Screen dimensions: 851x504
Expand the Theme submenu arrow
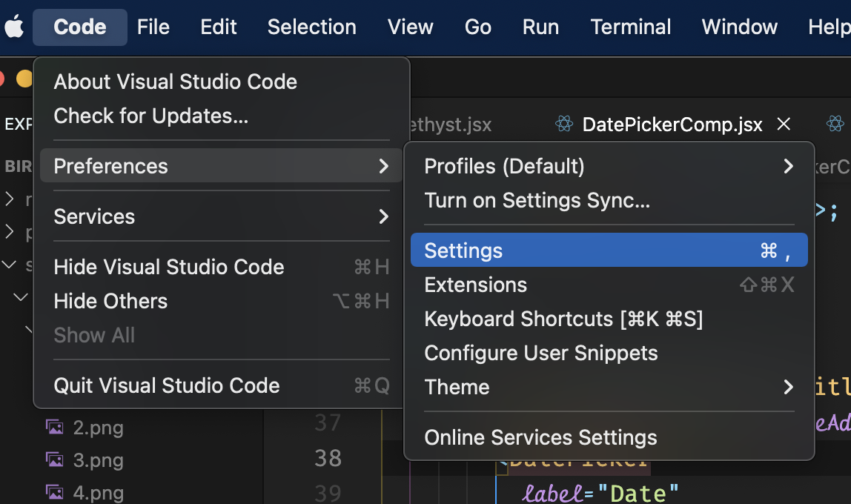point(788,387)
